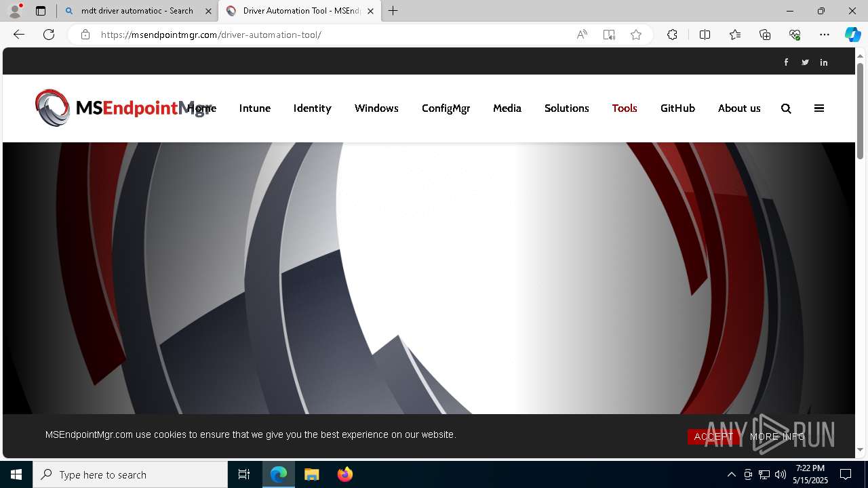The image size is (868, 488).
Task: Open the Copilot sidebar icon
Action: coord(852,35)
